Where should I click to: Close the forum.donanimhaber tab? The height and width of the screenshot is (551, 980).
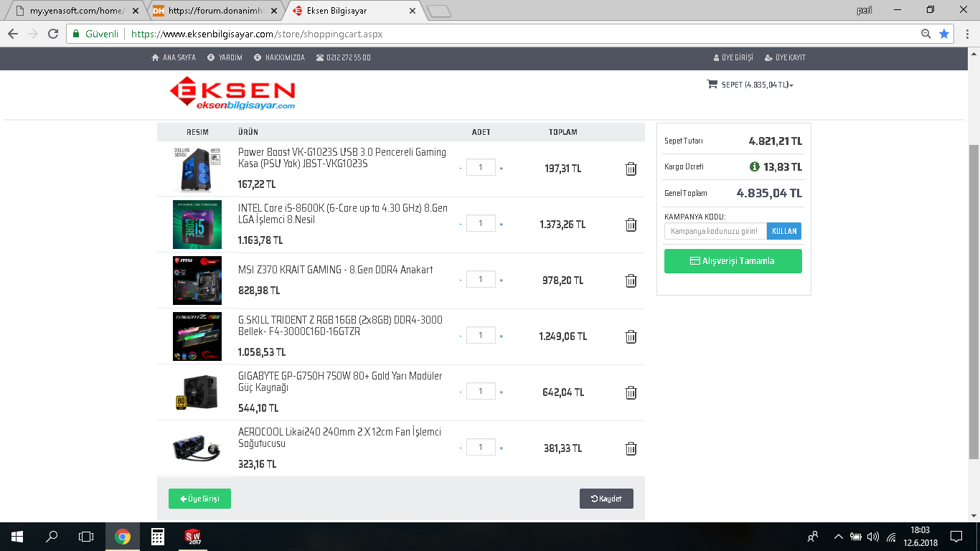275,11
